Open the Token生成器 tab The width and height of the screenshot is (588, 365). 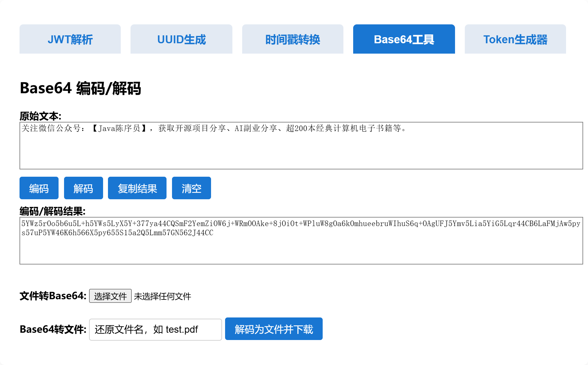515,39
